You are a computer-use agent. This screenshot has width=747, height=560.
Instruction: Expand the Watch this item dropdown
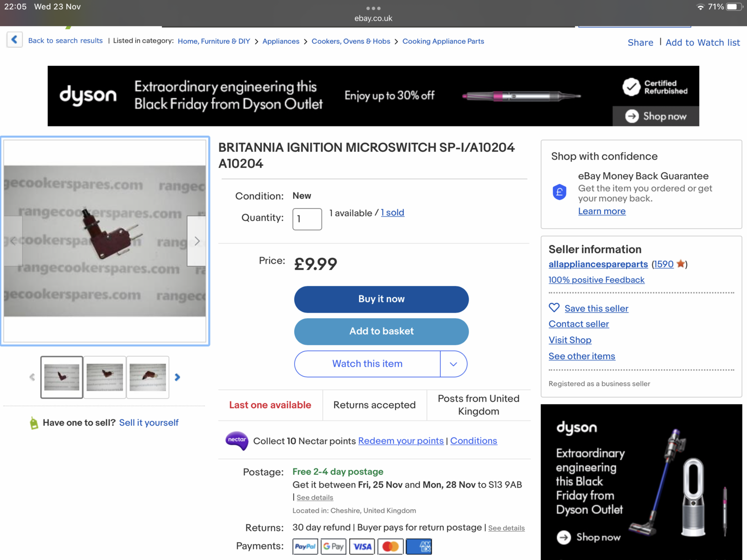(453, 364)
